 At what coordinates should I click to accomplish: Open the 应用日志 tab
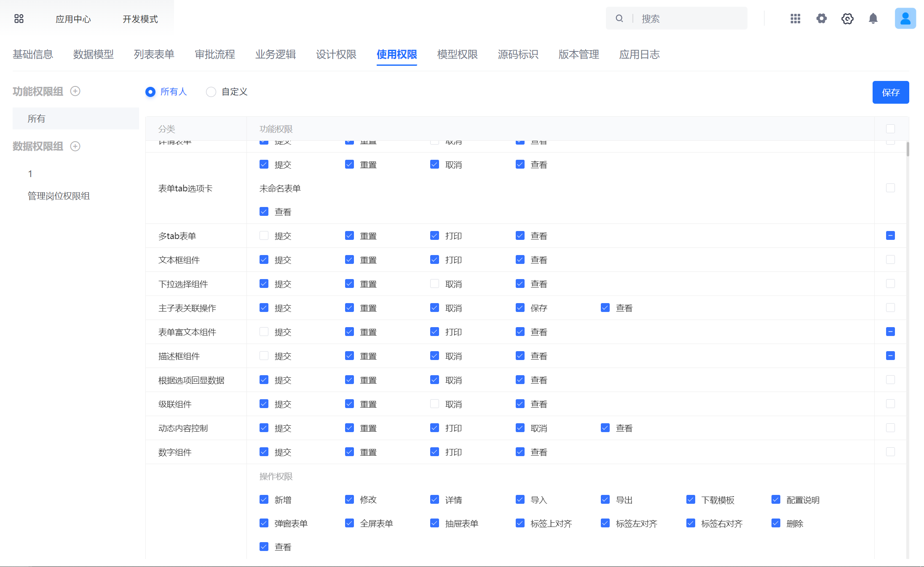pyautogui.click(x=640, y=54)
